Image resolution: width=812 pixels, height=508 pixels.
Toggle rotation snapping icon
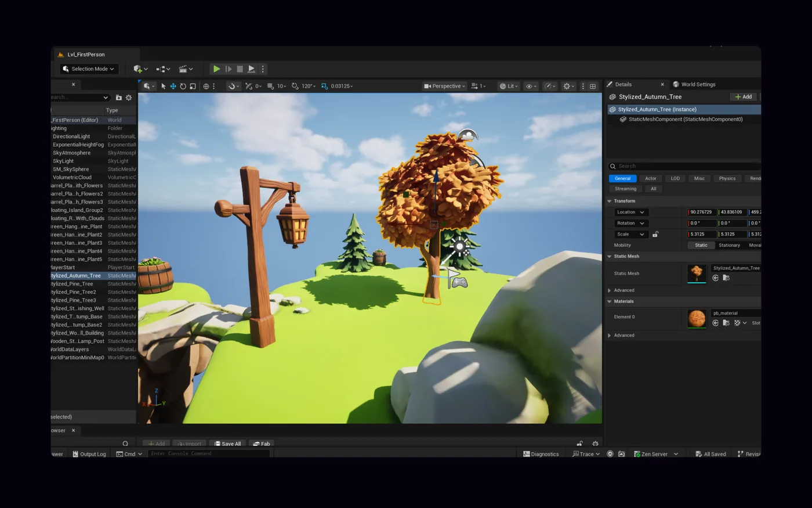coord(295,86)
